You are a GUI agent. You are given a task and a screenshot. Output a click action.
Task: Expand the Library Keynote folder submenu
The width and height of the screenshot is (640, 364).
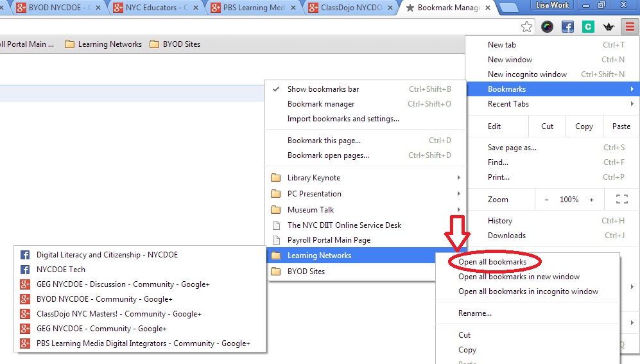coord(366,178)
